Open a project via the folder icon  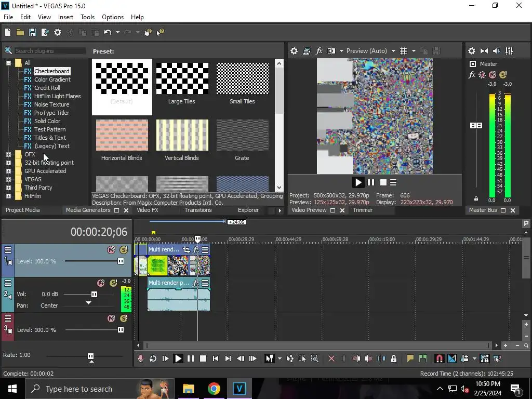tap(20, 32)
